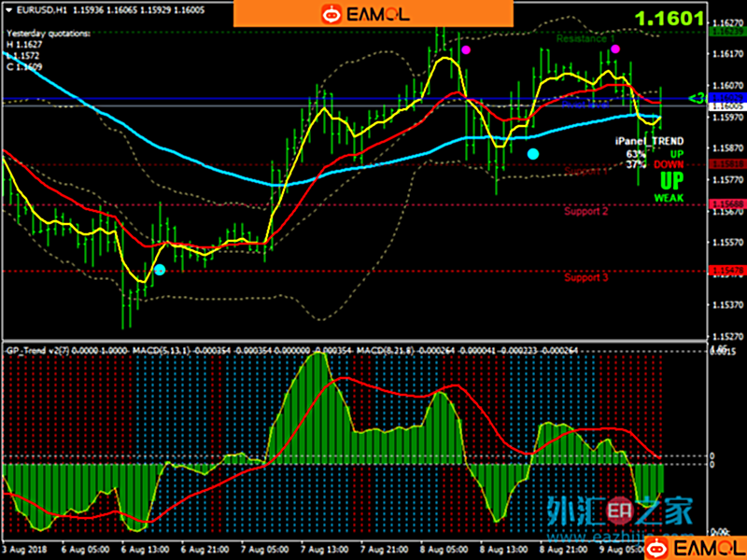Click yesterday's high value H 1.1627
Image resolution: width=747 pixels, height=560 pixels.
pos(24,44)
